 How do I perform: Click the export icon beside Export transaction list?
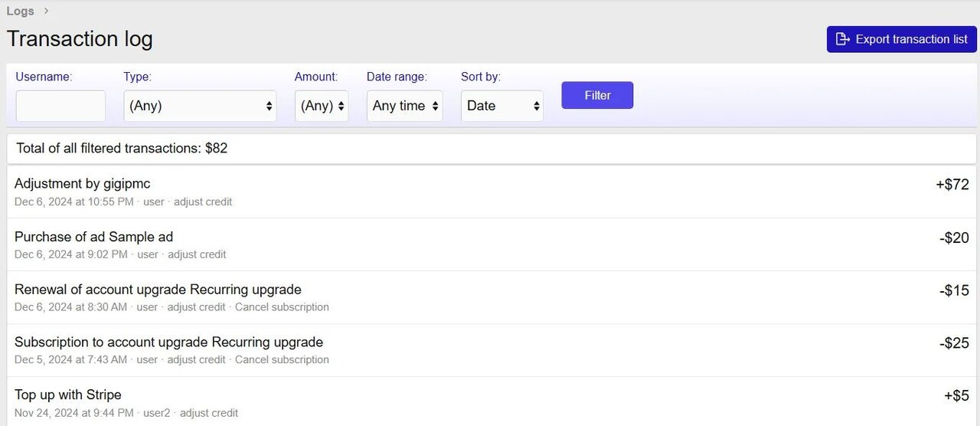click(842, 39)
